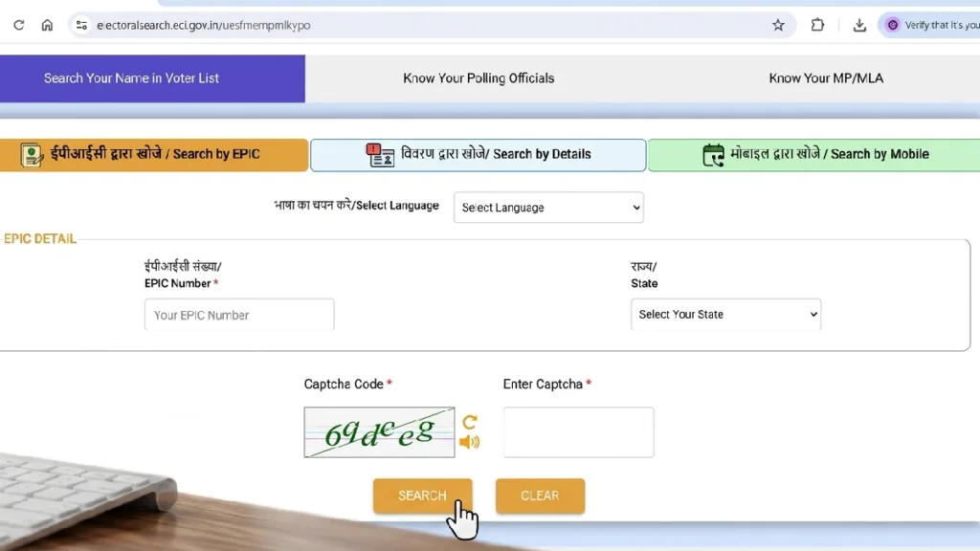
Task: Open site information icon in address bar
Action: 82,25
